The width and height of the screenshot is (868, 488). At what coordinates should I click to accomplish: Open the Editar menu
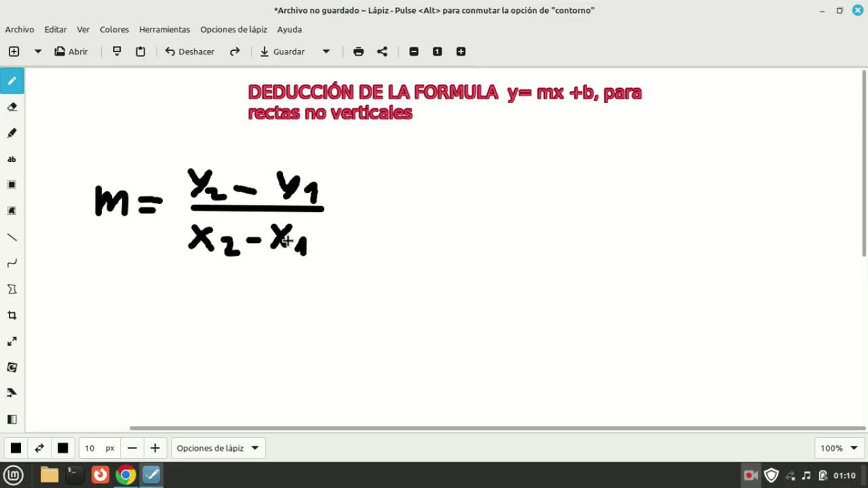(56, 29)
